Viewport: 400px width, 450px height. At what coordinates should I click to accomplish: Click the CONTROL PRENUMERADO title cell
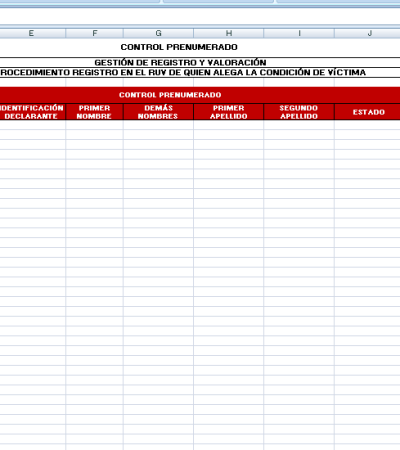click(179, 47)
